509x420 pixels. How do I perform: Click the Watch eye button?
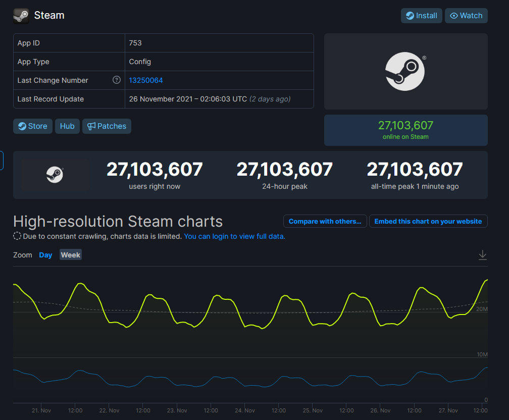466,16
